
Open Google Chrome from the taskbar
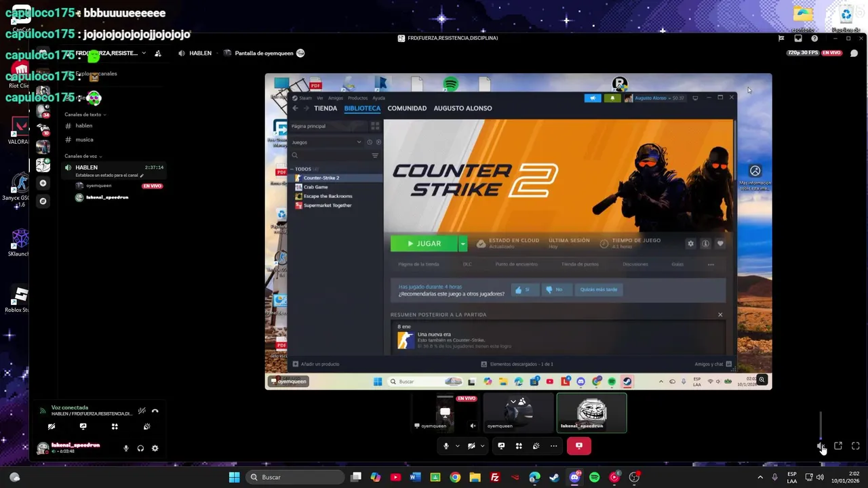[x=455, y=477]
